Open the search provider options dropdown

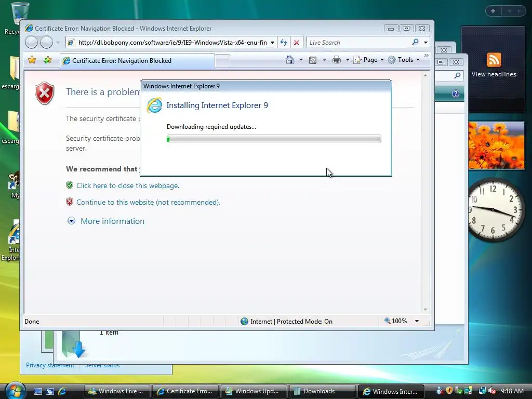point(425,43)
